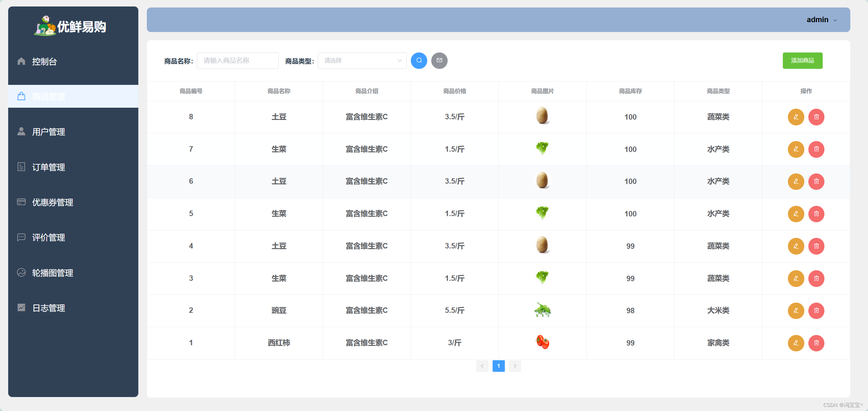Screen dimensions: 868x411
Task: Open the 商品类型 select dropdown
Action: pos(362,61)
